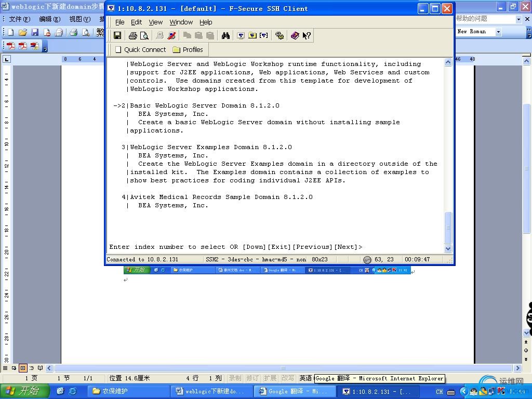The width and height of the screenshot is (532, 399).
Task: Switch Word to outline view button
Action: pos(32,368)
